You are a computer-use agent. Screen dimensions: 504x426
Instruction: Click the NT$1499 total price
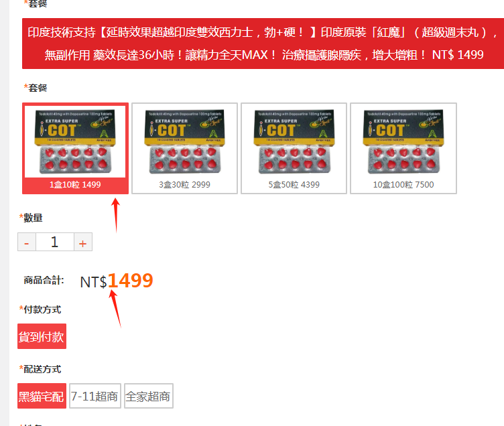[117, 281]
